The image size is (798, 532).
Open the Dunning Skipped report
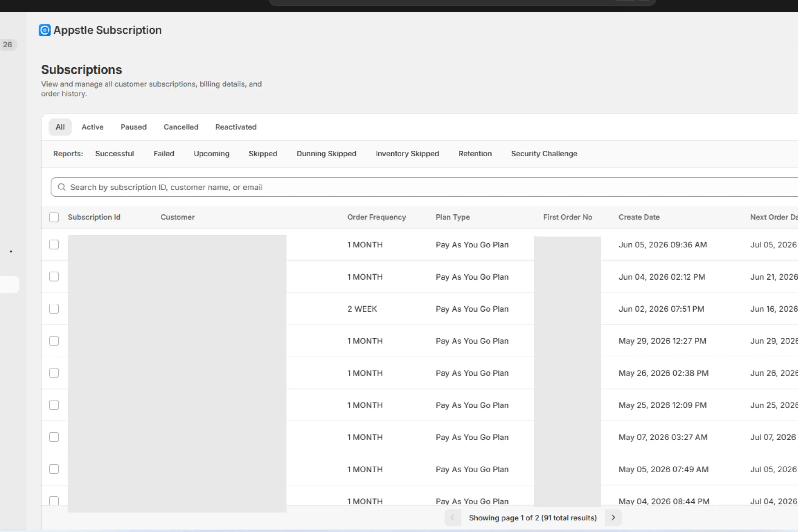[326, 154]
